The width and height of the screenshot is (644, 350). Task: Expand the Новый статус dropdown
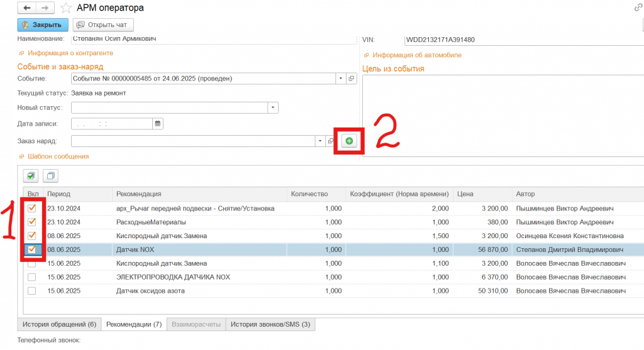click(272, 107)
